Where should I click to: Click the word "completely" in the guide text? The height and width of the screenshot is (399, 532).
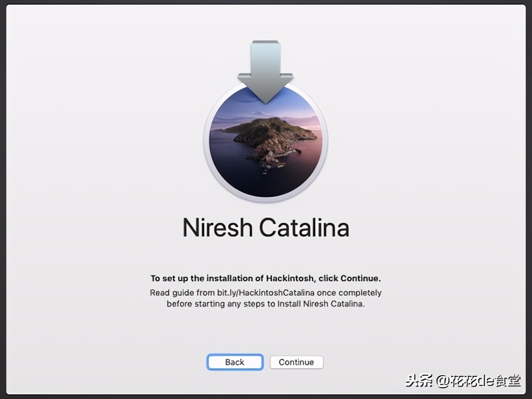click(x=360, y=292)
